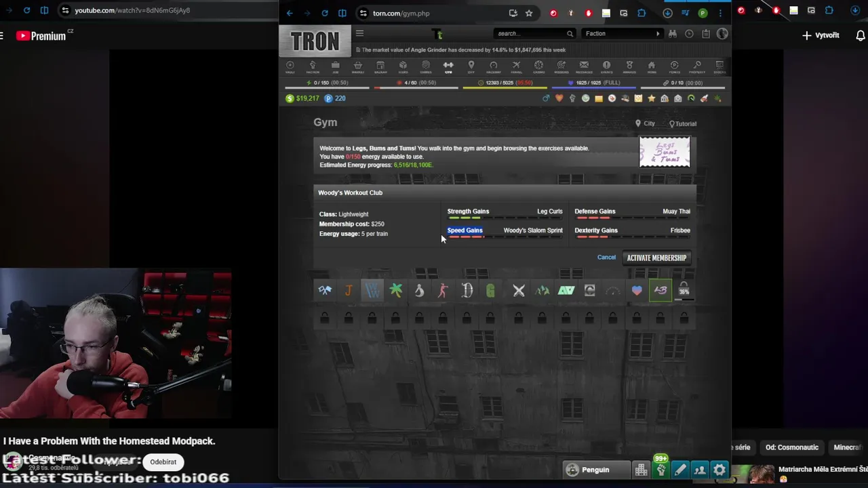Click the life bar 1925/1925

[594, 84]
